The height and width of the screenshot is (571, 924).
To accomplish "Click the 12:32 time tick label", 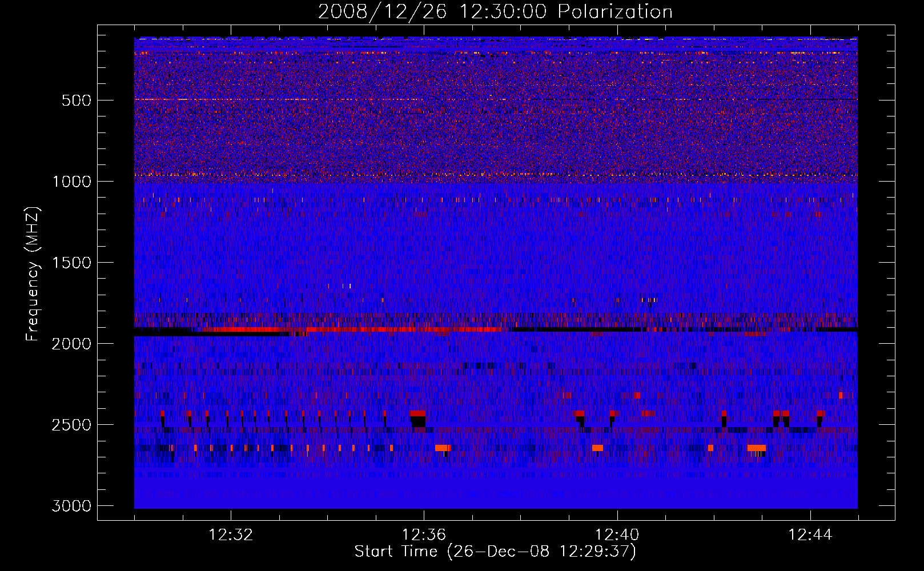I will point(231,535).
